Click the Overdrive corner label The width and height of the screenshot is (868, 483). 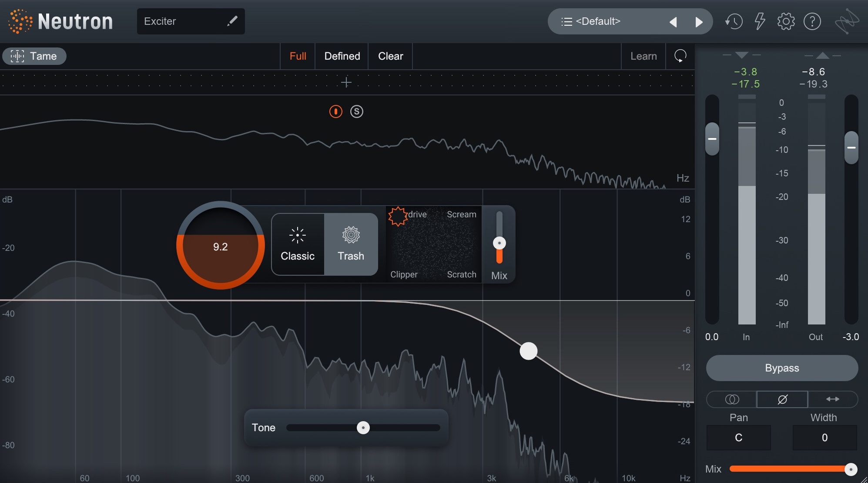coord(417,214)
